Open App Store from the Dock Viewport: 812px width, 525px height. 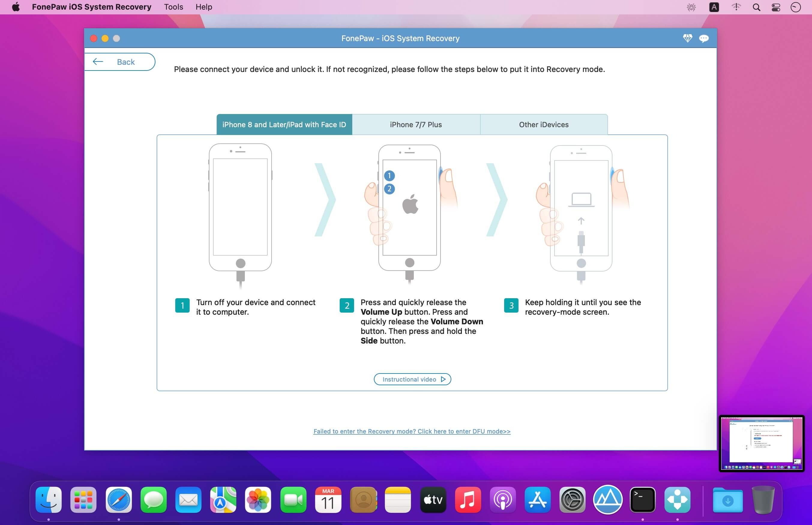pyautogui.click(x=538, y=500)
